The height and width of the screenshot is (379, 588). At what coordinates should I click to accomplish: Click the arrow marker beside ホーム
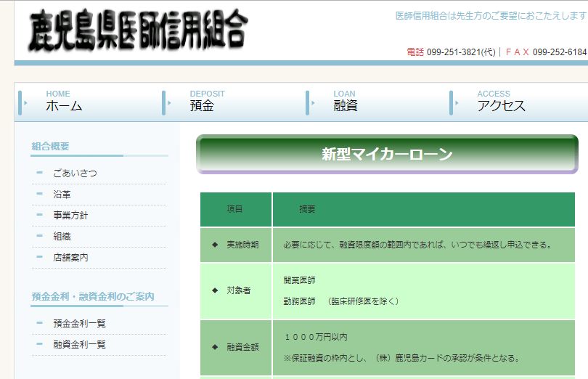click(x=25, y=102)
